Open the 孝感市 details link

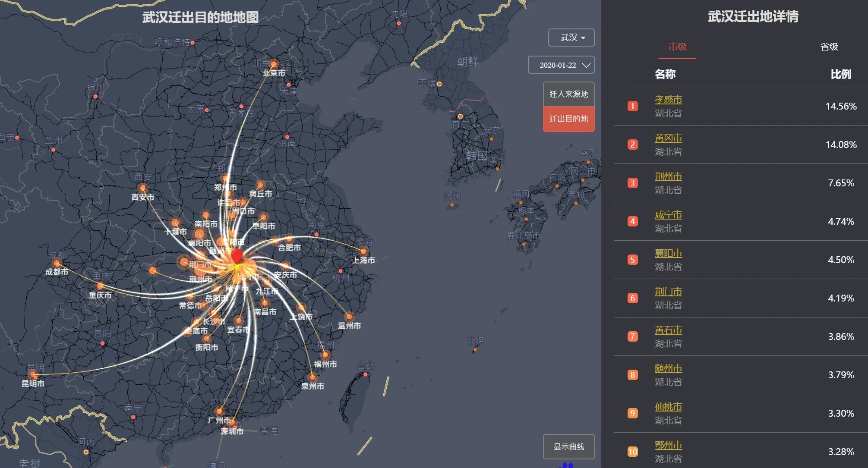click(x=668, y=100)
